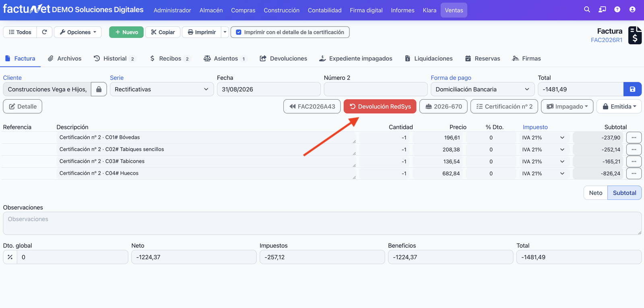Open the Compras menu

coord(243,10)
